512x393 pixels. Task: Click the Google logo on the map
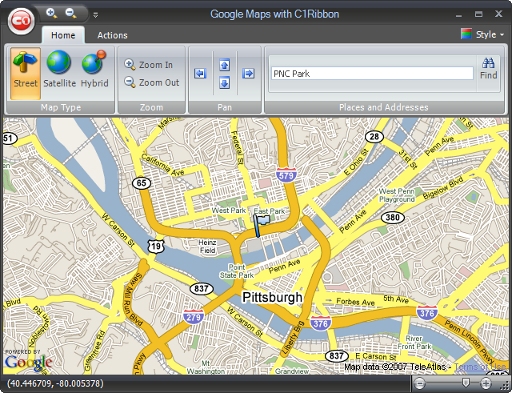pyautogui.click(x=28, y=361)
